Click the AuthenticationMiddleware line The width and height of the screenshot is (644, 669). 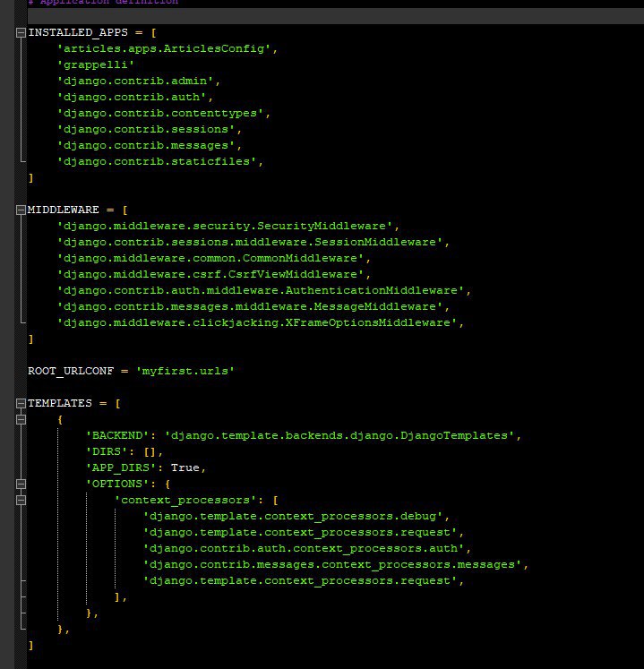point(264,290)
